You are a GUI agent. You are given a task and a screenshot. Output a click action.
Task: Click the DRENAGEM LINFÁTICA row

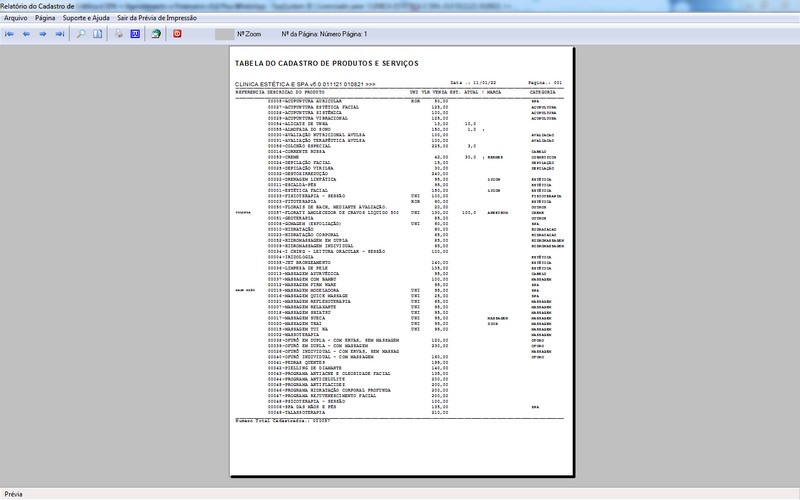[399, 180]
